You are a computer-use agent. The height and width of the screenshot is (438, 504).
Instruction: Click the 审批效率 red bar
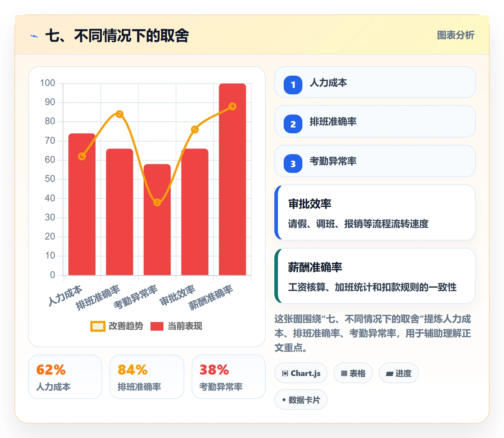pyautogui.click(x=195, y=212)
